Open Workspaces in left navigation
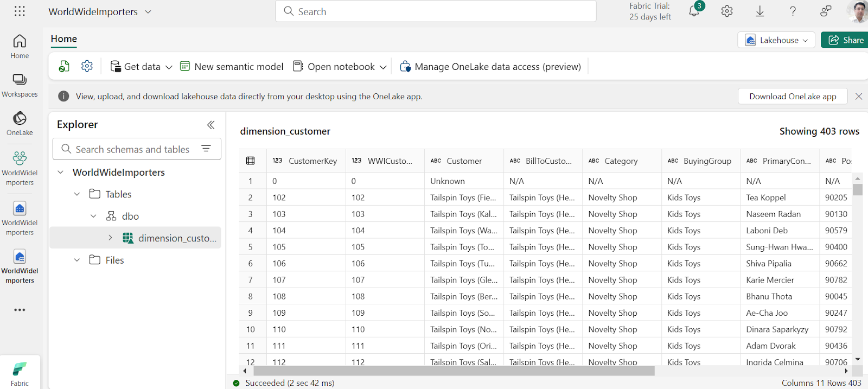Screen dimensions: 868x389 [20, 86]
